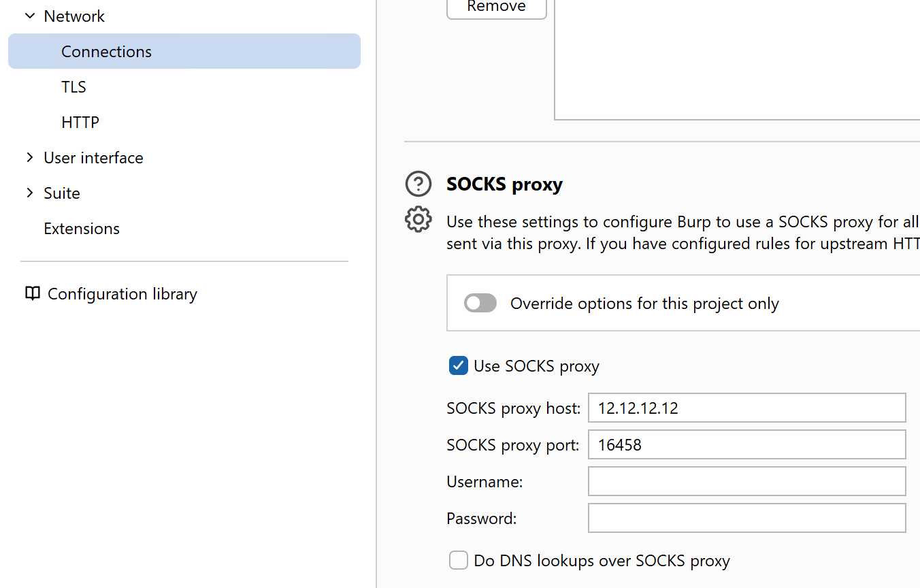Focus the Username input field

746,481
